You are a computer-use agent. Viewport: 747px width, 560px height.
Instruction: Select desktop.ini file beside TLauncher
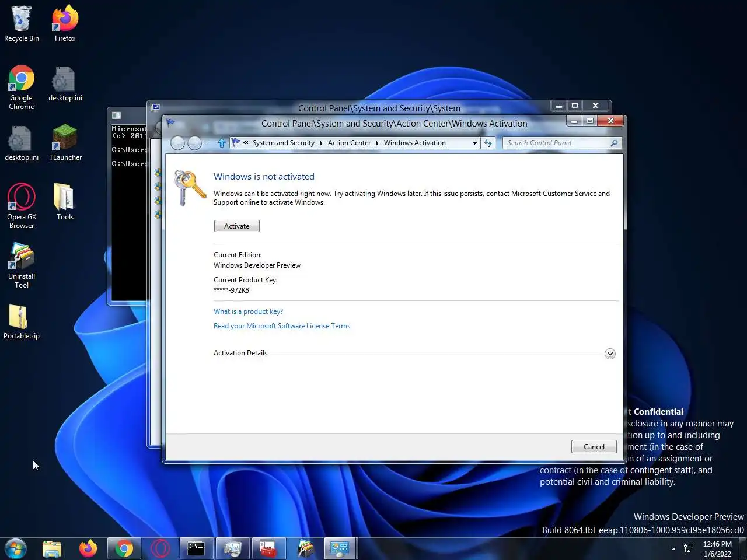pyautogui.click(x=22, y=143)
